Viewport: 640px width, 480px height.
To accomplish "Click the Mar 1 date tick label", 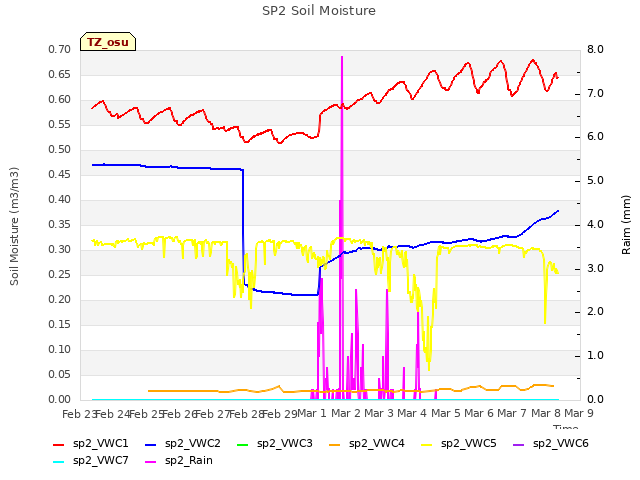I will pos(312,413).
